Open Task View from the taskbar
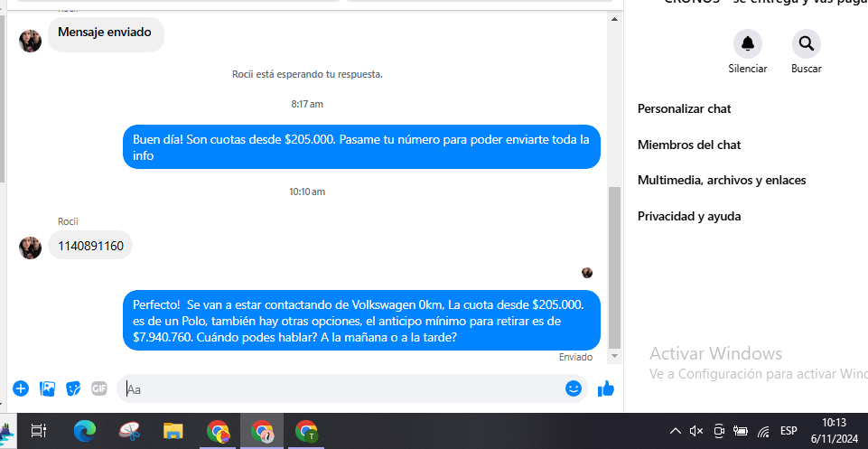Screen dimensions: 868x449 coord(39,431)
